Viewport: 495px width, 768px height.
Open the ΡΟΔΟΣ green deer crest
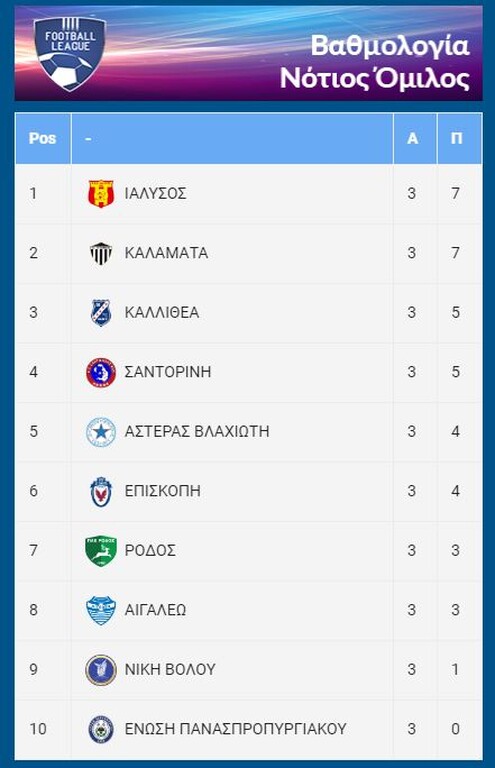pos(101,551)
